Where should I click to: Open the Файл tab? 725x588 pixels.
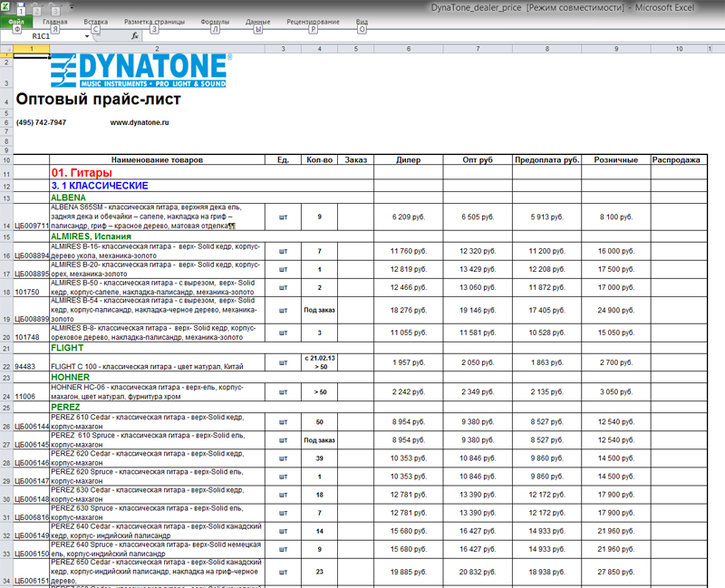(x=16, y=22)
